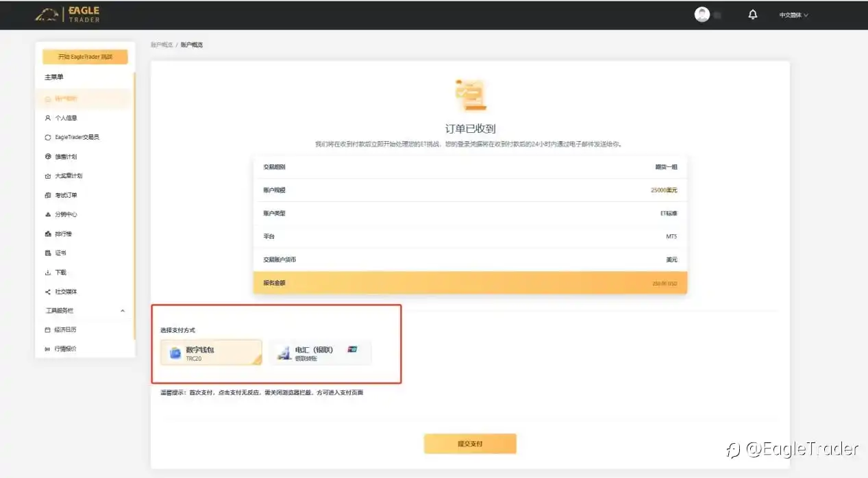Click the 开始 EagleTrader 挑战 button
This screenshot has height=478, width=868.
pyautogui.click(x=85, y=57)
